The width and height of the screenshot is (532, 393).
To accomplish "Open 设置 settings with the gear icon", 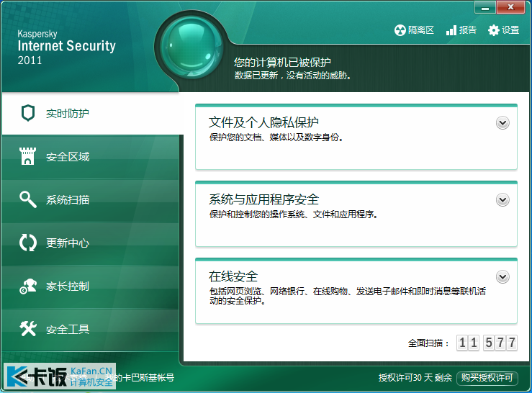I will click(x=503, y=30).
